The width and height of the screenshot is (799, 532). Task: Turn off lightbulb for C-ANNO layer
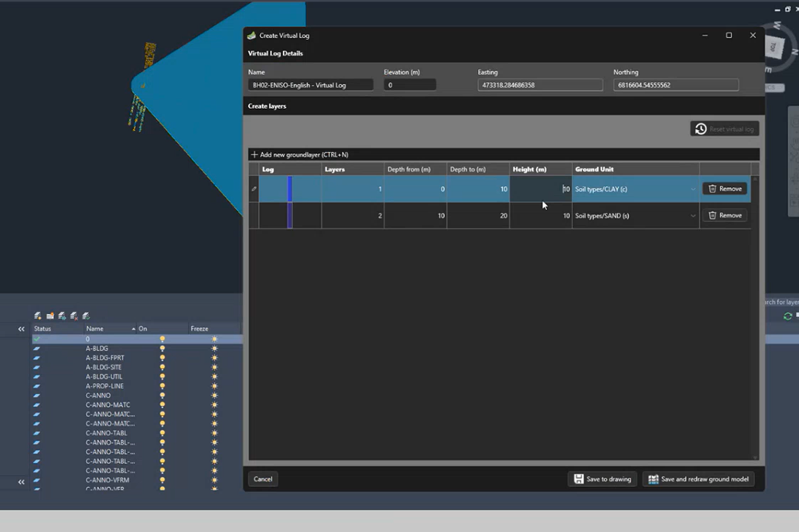162,396
